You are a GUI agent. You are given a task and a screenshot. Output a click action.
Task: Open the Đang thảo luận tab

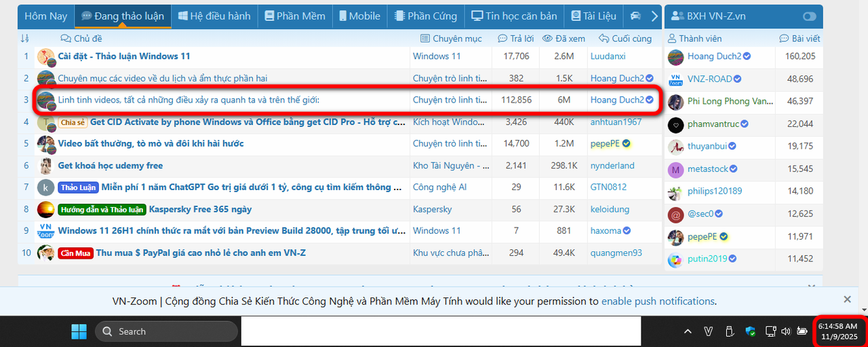pyautogui.click(x=122, y=16)
